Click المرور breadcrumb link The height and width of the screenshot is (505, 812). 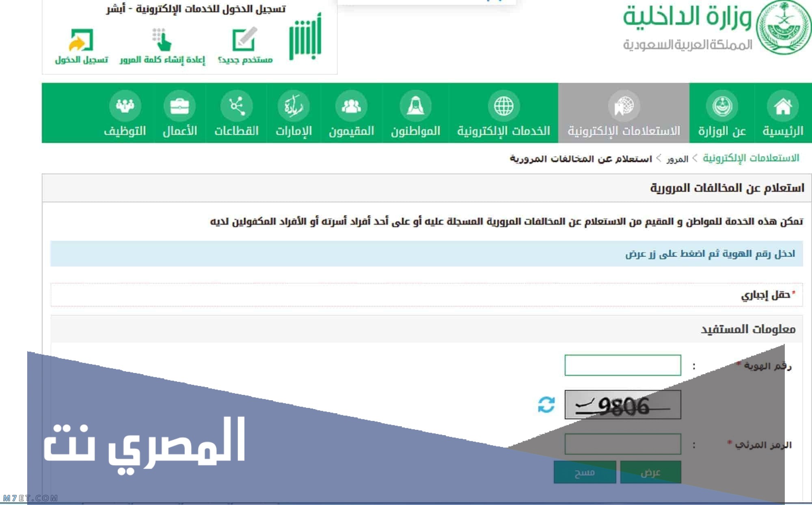pyautogui.click(x=677, y=159)
